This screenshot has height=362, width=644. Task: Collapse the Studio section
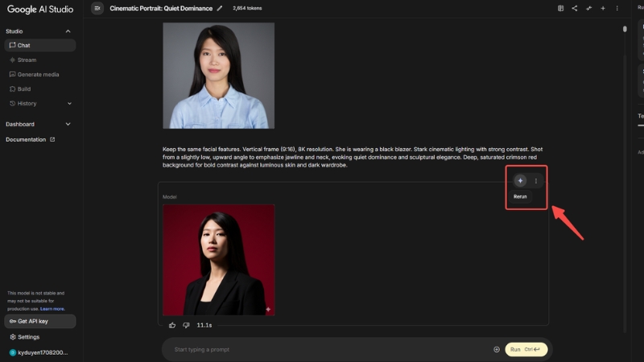(68, 31)
